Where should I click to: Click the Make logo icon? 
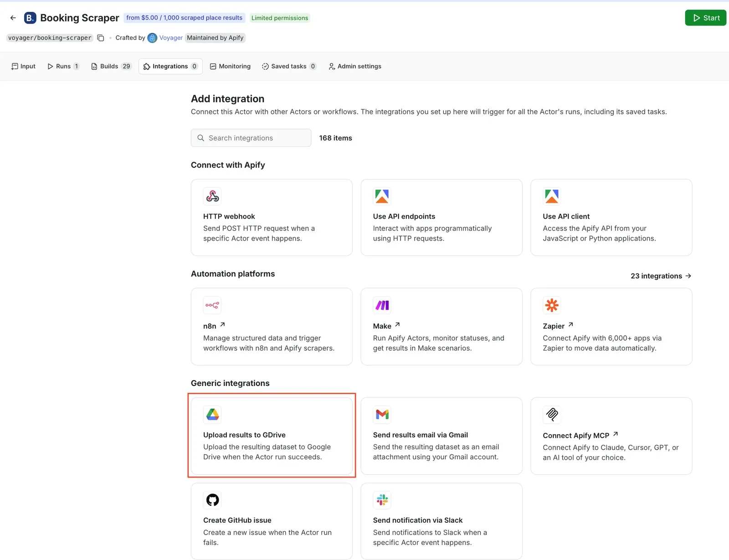click(382, 305)
